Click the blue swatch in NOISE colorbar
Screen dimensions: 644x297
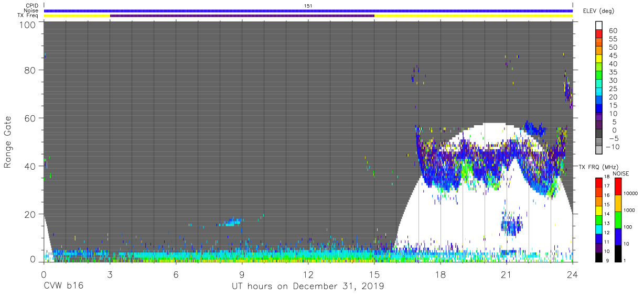coord(618,237)
